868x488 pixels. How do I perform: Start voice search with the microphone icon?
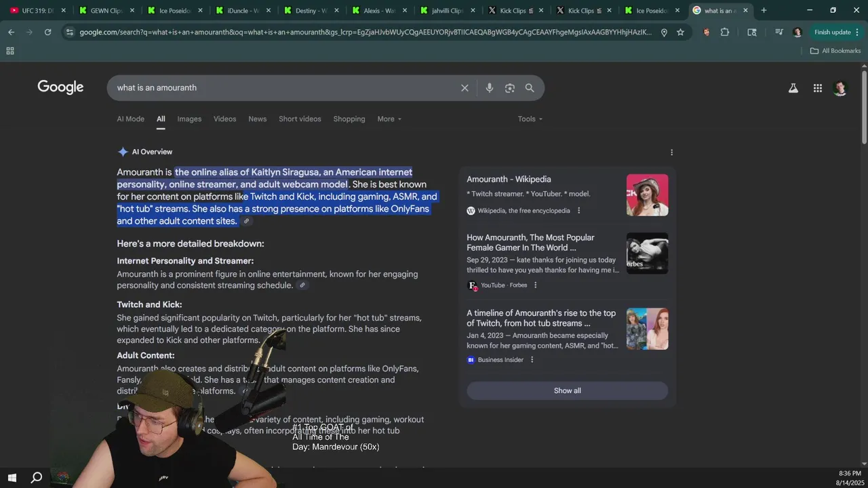(490, 88)
